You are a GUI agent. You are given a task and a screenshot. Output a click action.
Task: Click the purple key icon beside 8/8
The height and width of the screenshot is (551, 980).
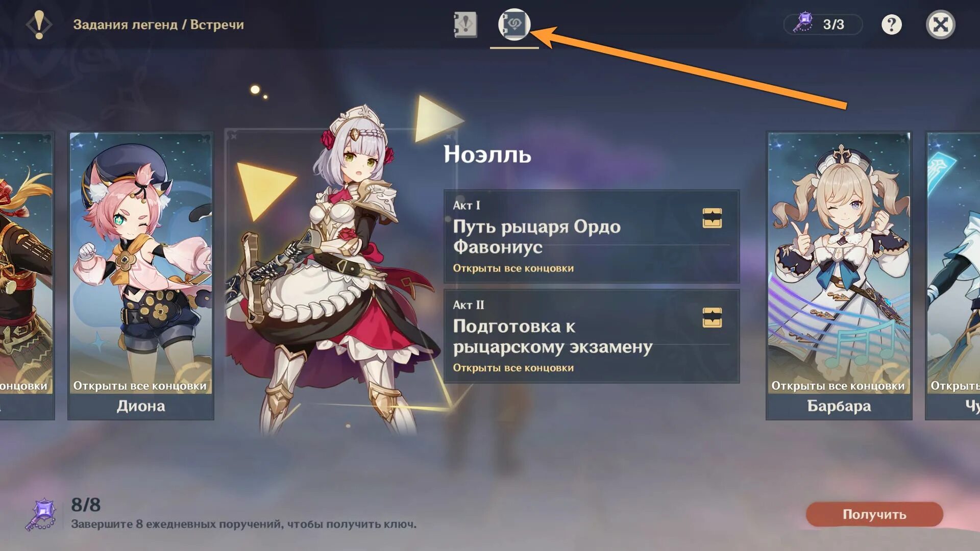pos(42,514)
